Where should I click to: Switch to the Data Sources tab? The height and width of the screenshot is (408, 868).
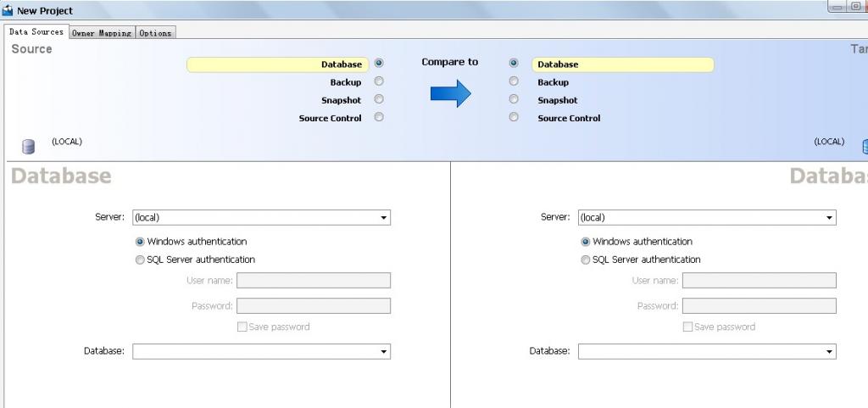click(x=36, y=31)
